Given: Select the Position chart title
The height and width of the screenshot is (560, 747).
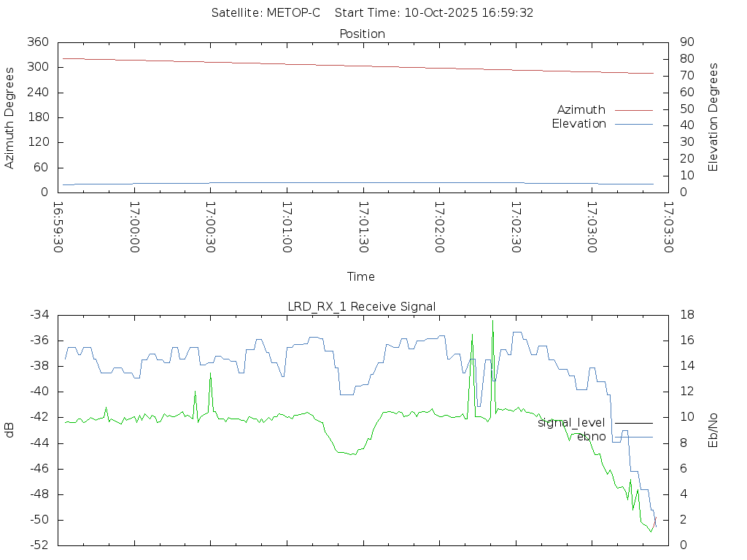Looking at the screenshot, I should pyautogui.click(x=362, y=34).
